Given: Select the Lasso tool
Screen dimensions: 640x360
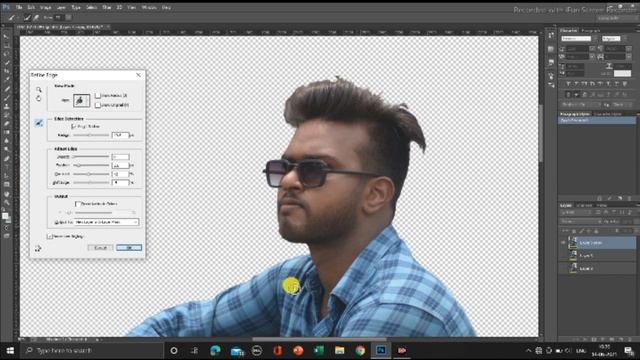Looking at the screenshot, I should (6, 54).
